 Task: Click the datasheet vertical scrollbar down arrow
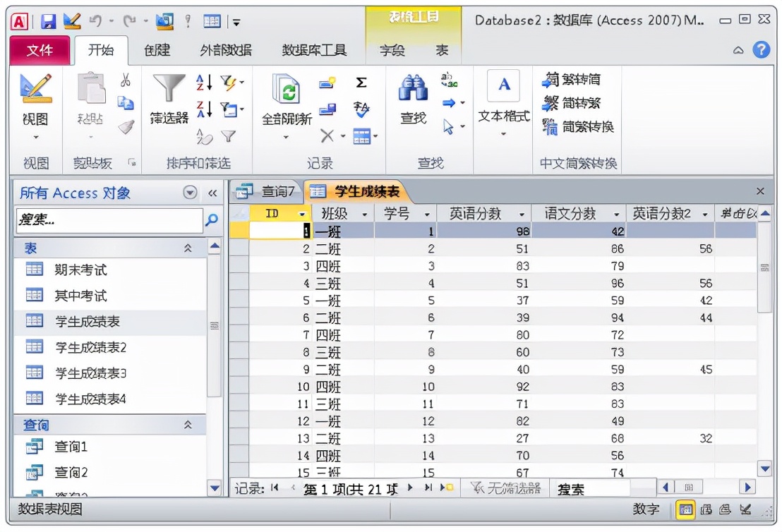[x=764, y=468]
